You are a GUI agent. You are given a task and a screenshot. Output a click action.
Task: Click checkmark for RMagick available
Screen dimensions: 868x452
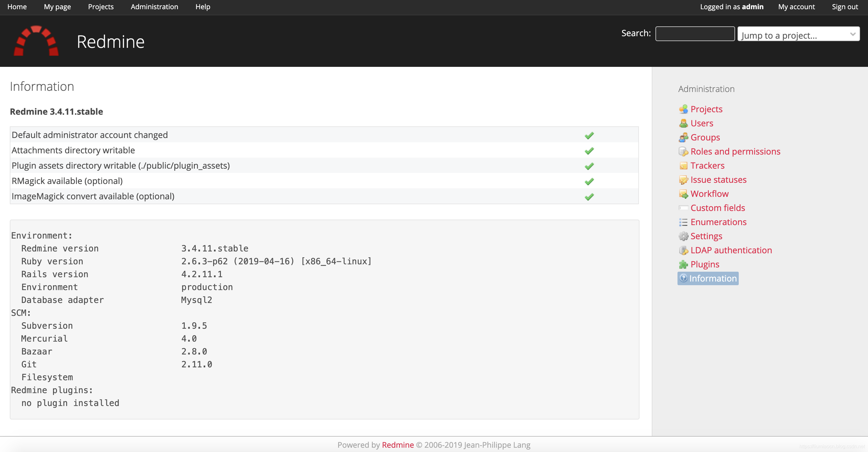pos(589,182)
